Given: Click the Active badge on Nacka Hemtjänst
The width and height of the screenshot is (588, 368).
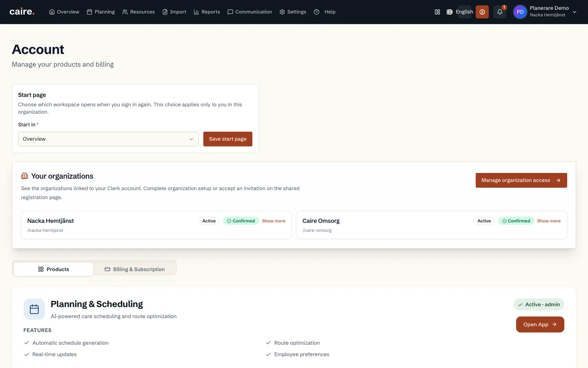Looking at the screenshot, I should click(209, 221).
